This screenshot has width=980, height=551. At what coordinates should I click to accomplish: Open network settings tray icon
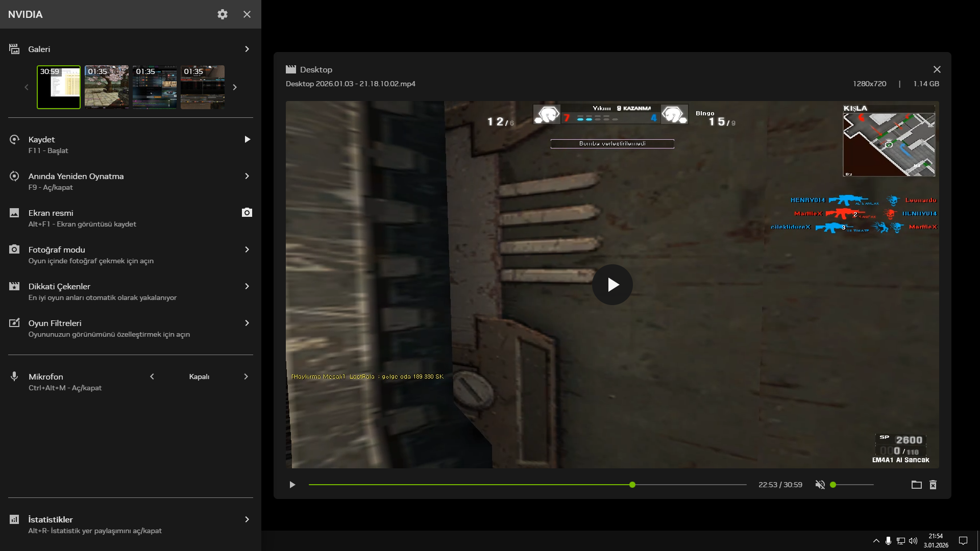click(x=901, y=541)
